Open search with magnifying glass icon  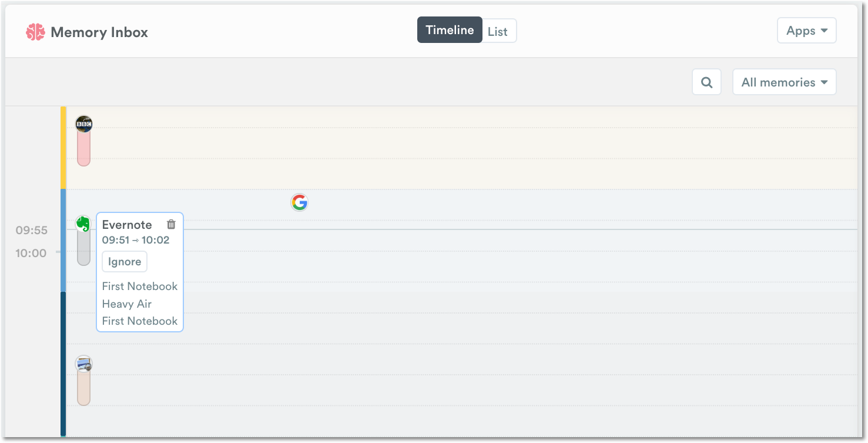(706, 82)
